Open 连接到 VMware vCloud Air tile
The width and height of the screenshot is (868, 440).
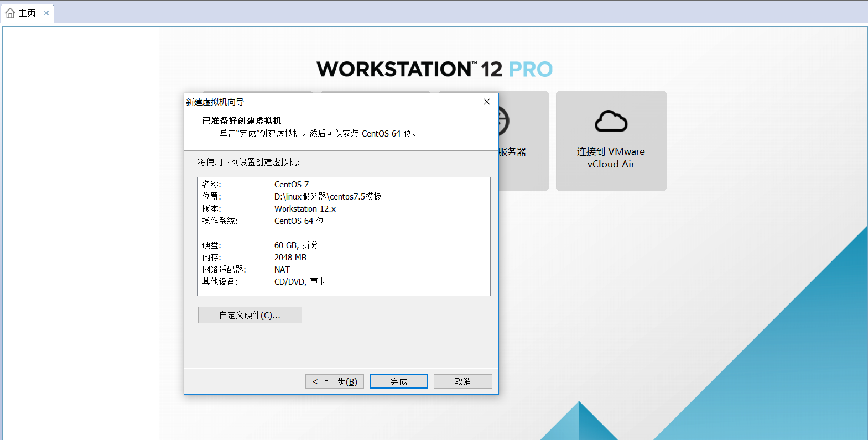pos(611,141)
